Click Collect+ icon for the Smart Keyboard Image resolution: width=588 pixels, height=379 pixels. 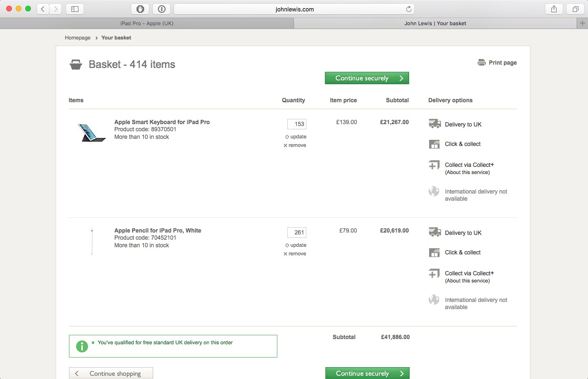click(x=434, y=165)
